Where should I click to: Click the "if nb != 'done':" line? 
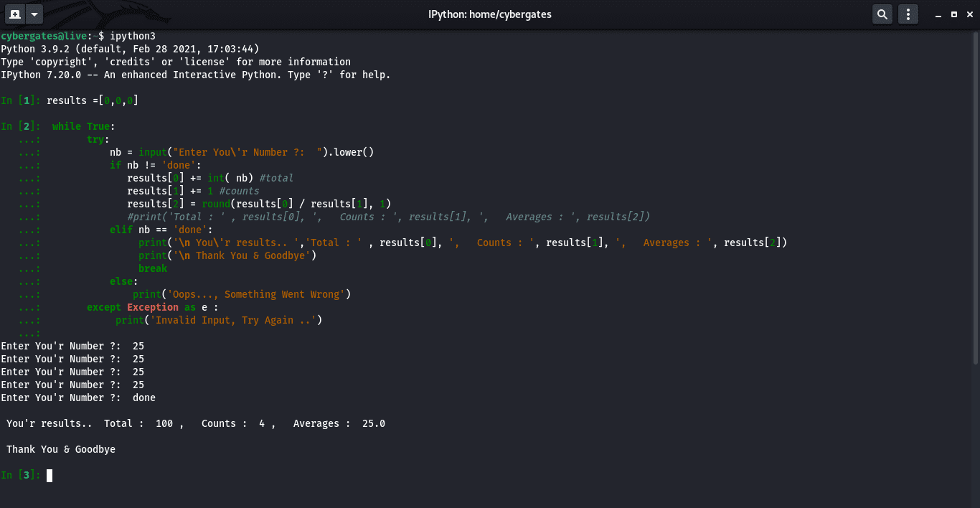click(156, 165)
